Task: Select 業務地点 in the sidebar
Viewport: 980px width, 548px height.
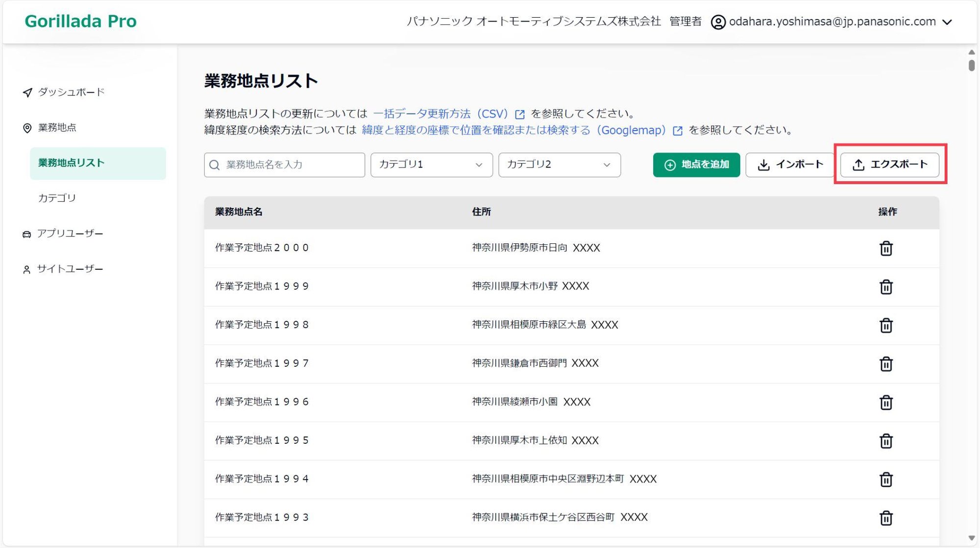Action: (57, 127)
